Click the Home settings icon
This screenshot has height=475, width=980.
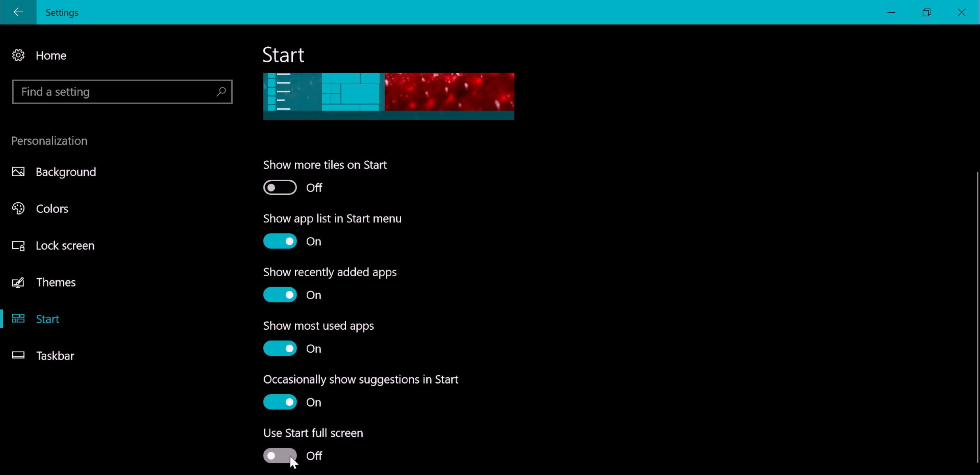(x=18, y=55)
